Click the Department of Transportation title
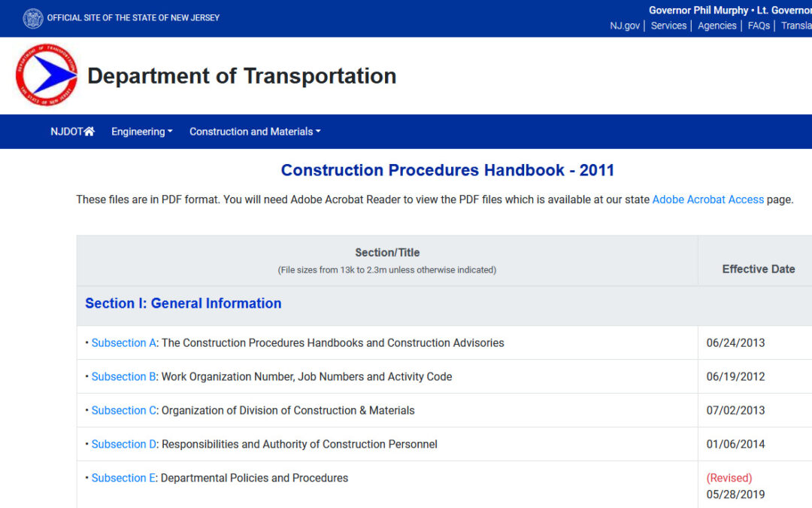Screen dimensions: 812x508 pos(241,76)
